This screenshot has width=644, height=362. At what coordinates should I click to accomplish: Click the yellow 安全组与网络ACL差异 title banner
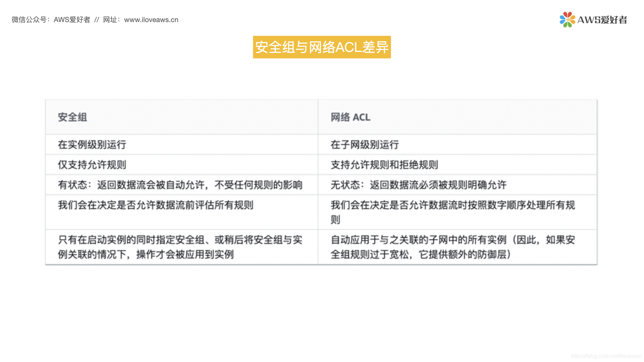(322, 47)
